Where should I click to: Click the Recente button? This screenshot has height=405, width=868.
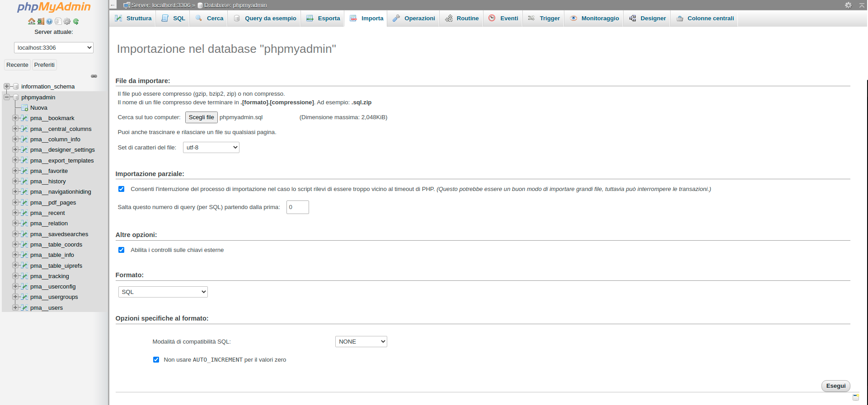coord(17,65)
